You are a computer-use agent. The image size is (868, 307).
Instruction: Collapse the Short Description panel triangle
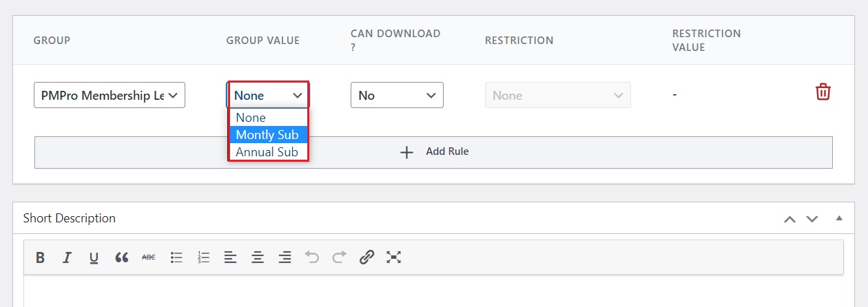[839, 218]
